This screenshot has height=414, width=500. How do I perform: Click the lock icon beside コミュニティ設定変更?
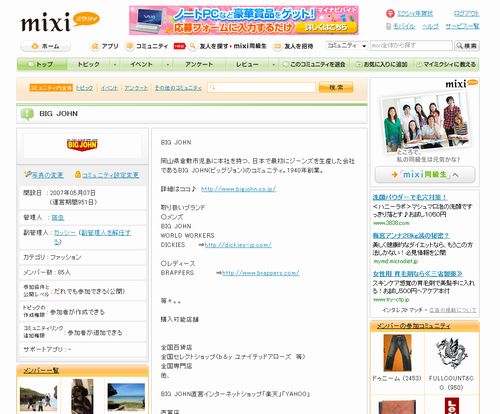[x=78, y=174]
